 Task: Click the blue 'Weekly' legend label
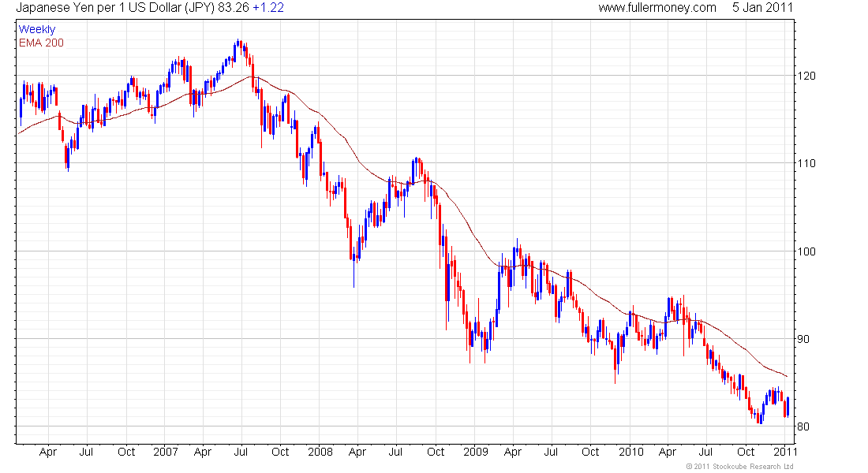[37, 29]
